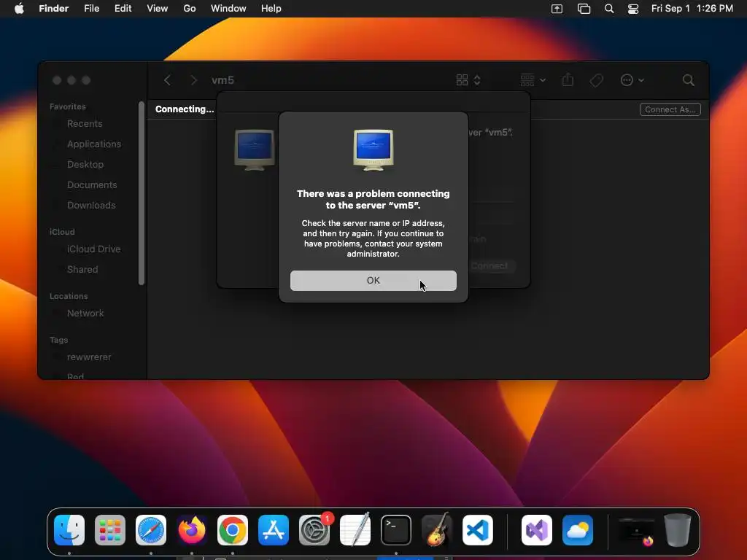Viewport: 747px width, 560px height.
Task: Select Applications in sidebar
Action: (94, 144)
